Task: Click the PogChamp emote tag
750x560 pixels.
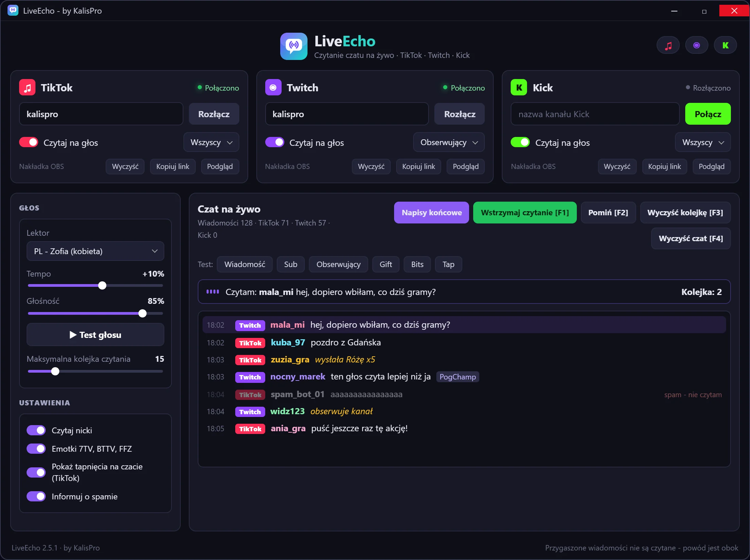Action: tap(457, 377)
